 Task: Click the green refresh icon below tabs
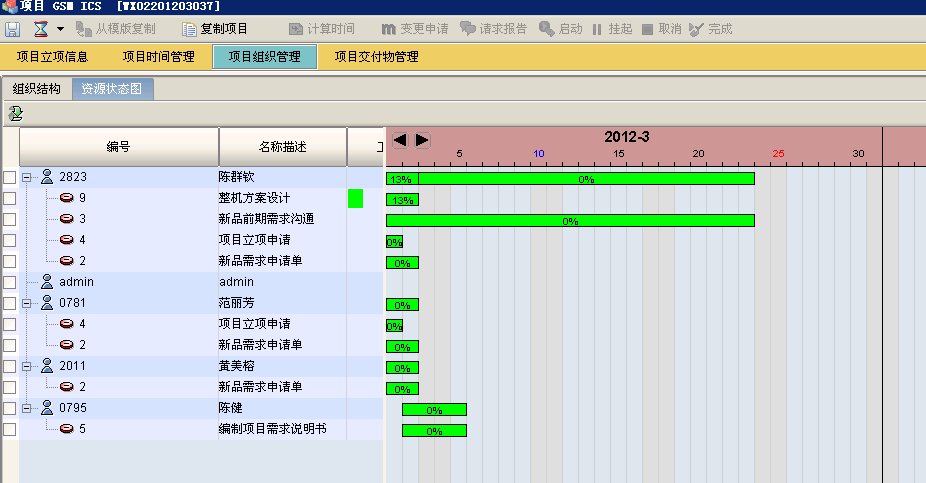[15, 114]
